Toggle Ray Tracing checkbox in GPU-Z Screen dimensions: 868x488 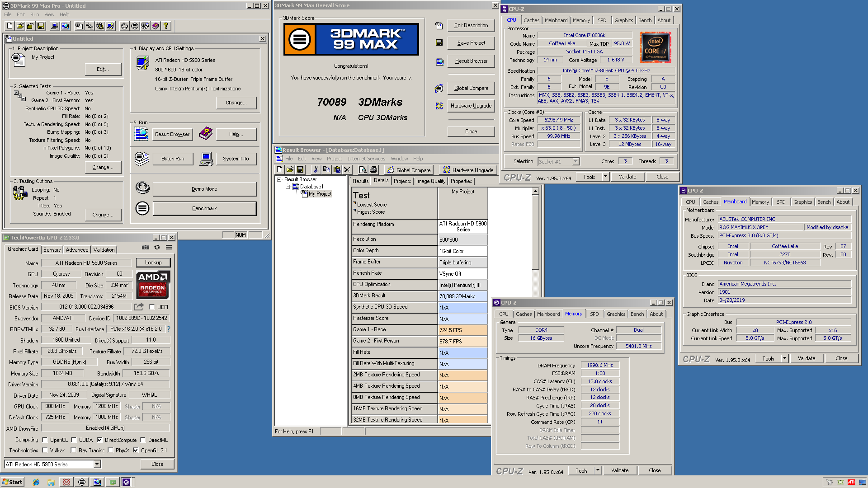(x=73, y=450)
